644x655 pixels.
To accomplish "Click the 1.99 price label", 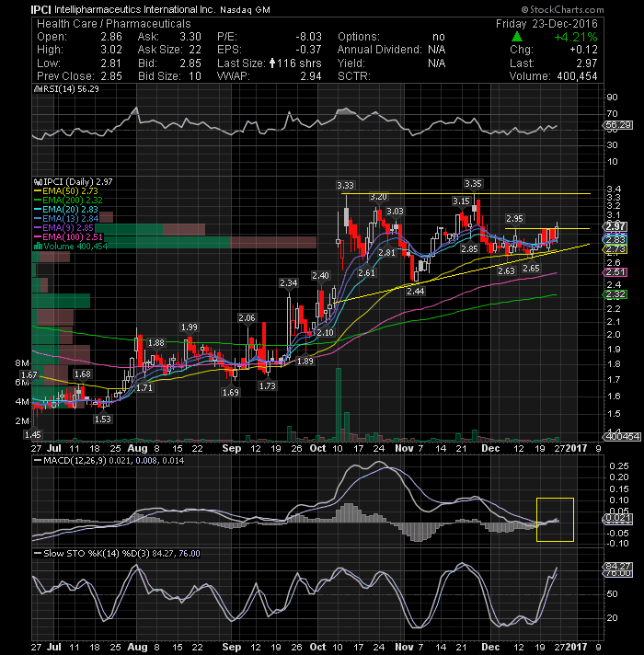I will coord(190,327).
